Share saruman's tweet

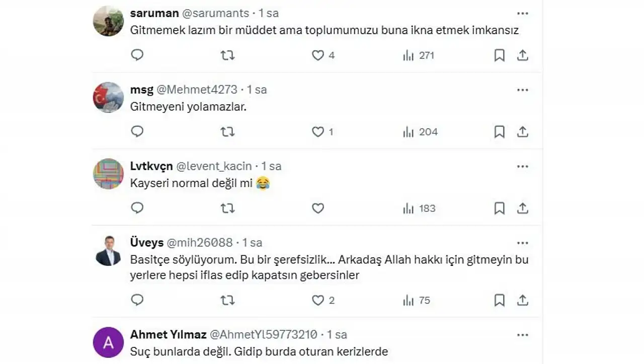pyautogui.click(x=523, y=55)
